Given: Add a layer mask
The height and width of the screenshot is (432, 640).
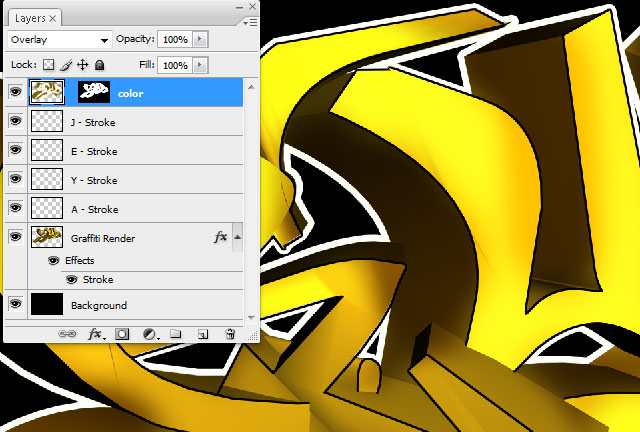Looking at the screenshot, I should (122, 334).
